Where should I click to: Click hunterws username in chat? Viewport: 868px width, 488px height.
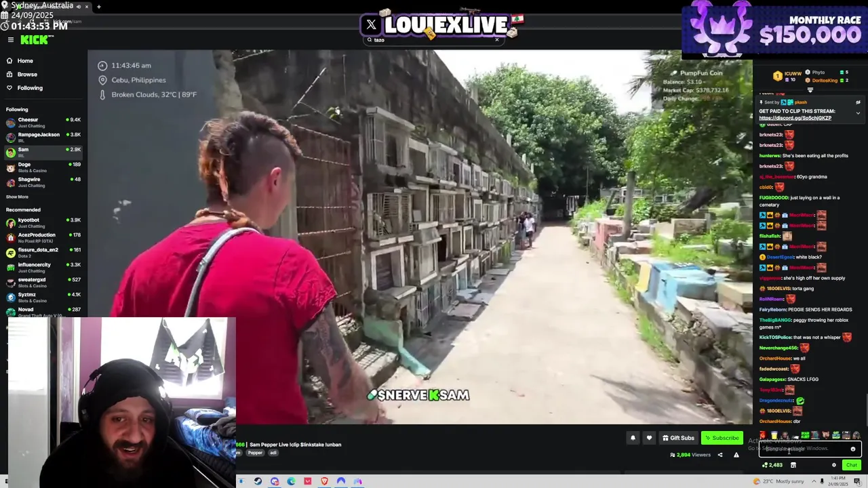tap(770, 156)
